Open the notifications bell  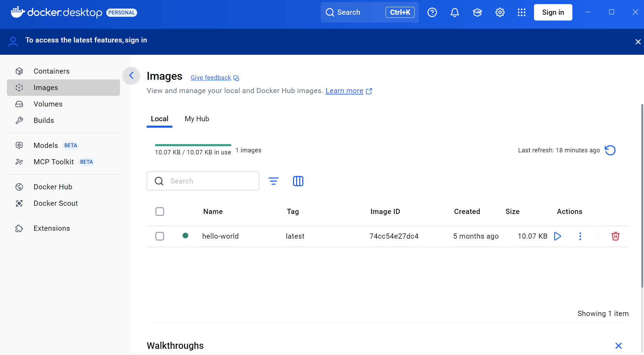pos(455,12)
